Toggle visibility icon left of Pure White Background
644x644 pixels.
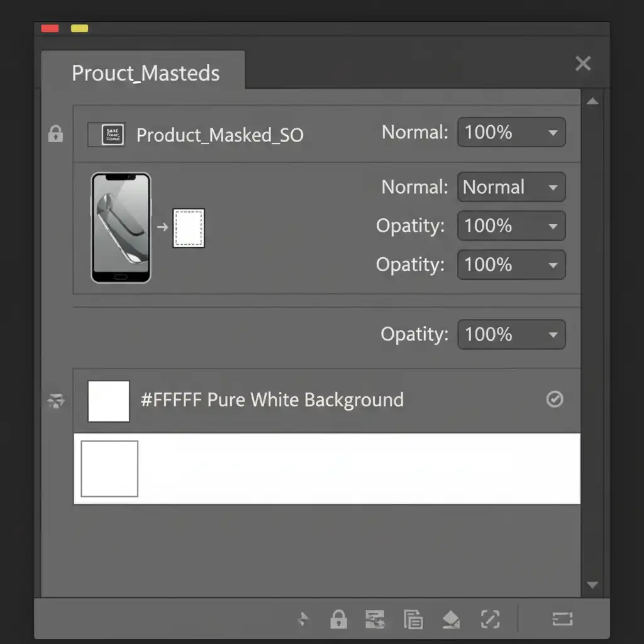tap(55, 401)
